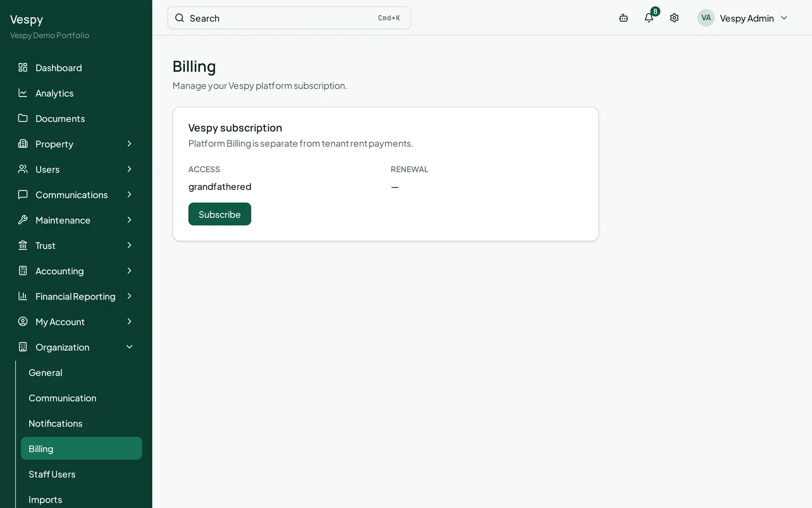Focus the Search input field
This screenshot has width=812, height=508.
pyautogui.click(x=289, y=18)
